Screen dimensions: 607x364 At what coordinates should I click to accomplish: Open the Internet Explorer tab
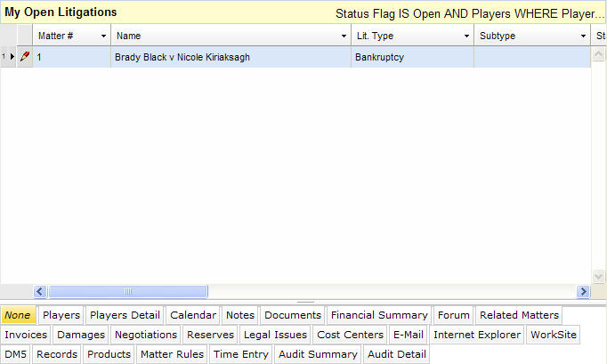point(477,334)
